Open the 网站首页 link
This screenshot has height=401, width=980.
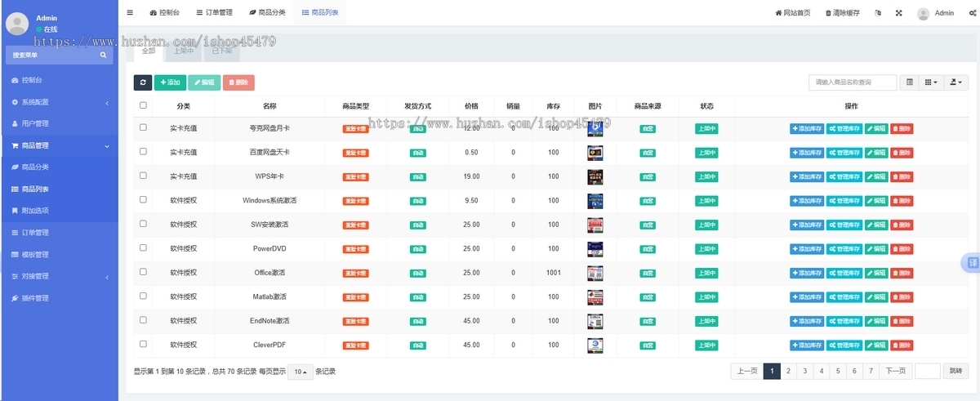click(x=793, y=13)
